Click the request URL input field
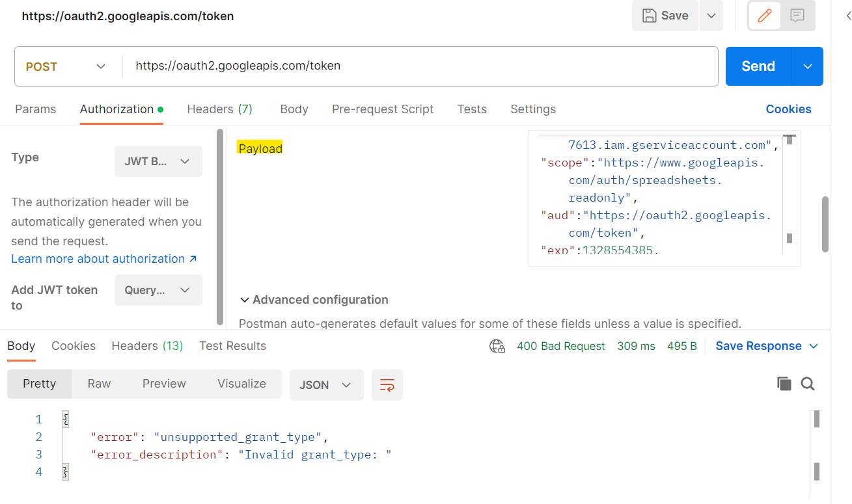Viewport: 852px width, 504px height. click(420, 66)
